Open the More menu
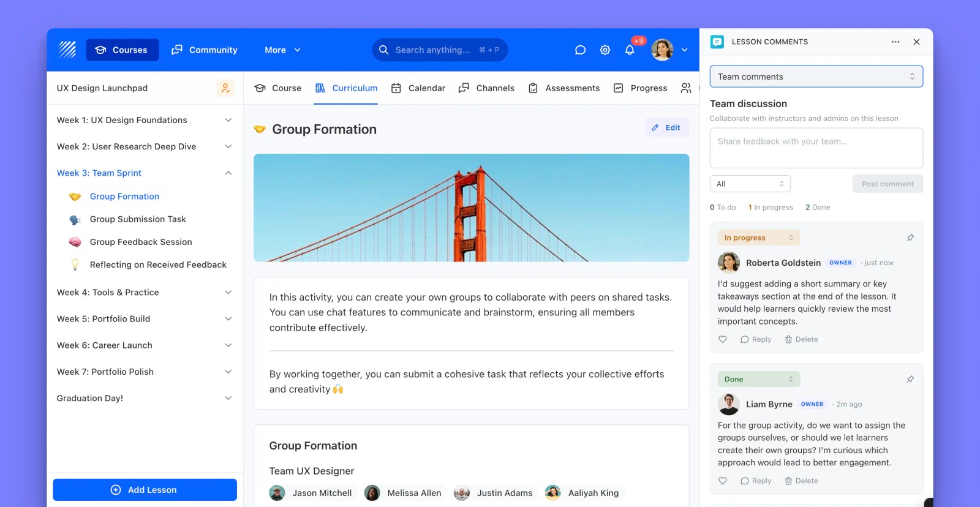980x507 pixels. click(282, 50)
